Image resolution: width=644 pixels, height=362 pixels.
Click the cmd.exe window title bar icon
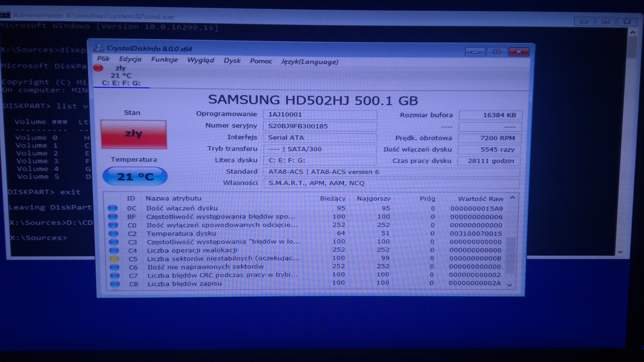click(x=5, y=15)
